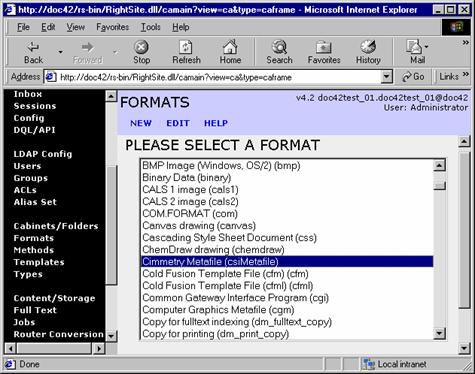Click the Go button beside address bar

pos(413,77)
